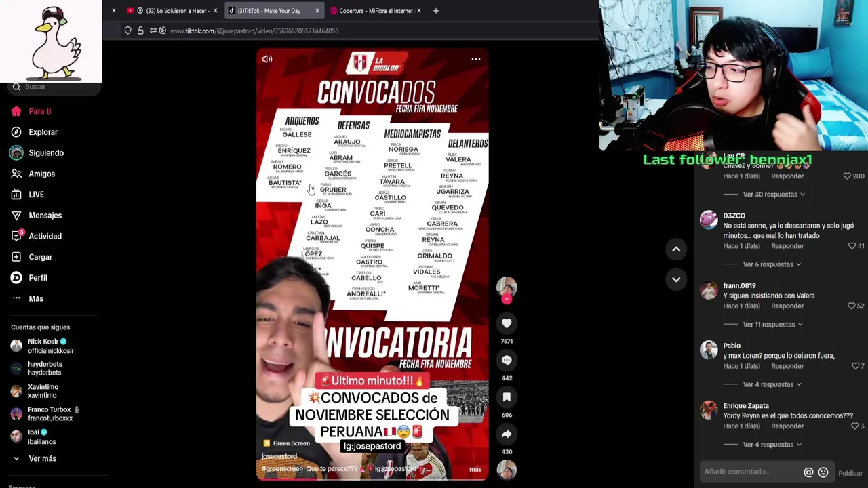Insert a mention with the @ icon
The height and width of the screenshot is (488, 868).
click(x=808, y=472)
